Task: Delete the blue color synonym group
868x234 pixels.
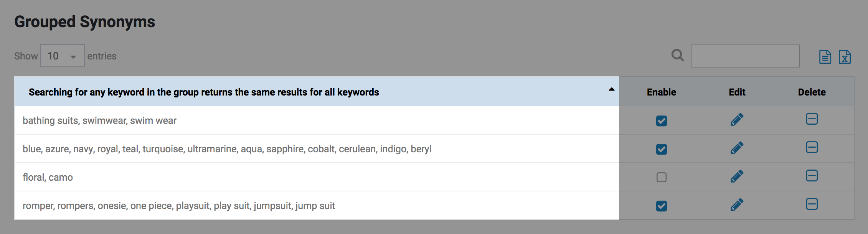Action: click(812, 147)
